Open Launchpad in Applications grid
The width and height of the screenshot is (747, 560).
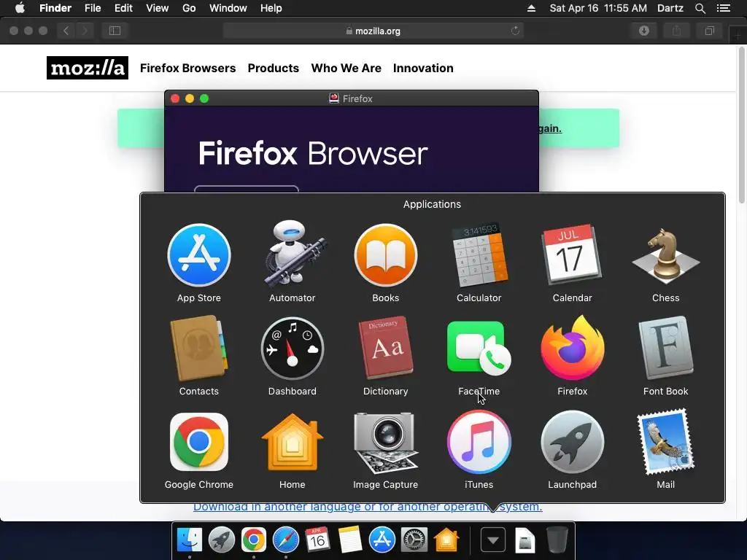(572, 442)
